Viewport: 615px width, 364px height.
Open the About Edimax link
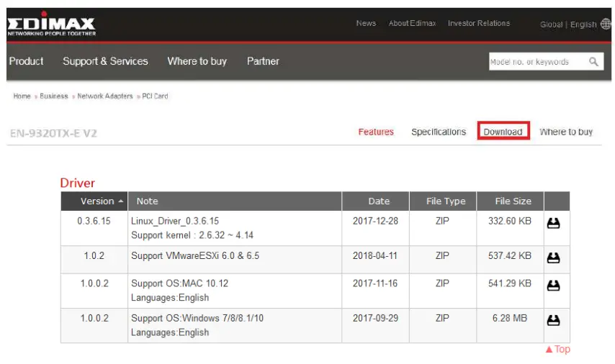[x=412, y=23]
